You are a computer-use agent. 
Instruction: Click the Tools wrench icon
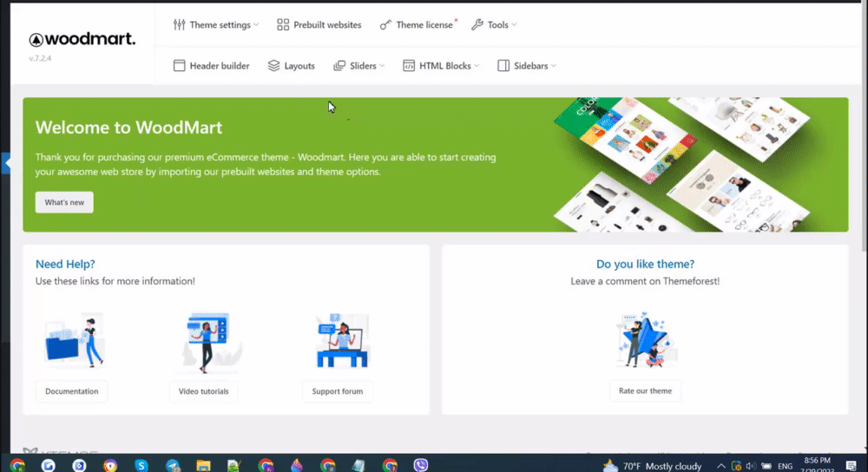(477, 25)
